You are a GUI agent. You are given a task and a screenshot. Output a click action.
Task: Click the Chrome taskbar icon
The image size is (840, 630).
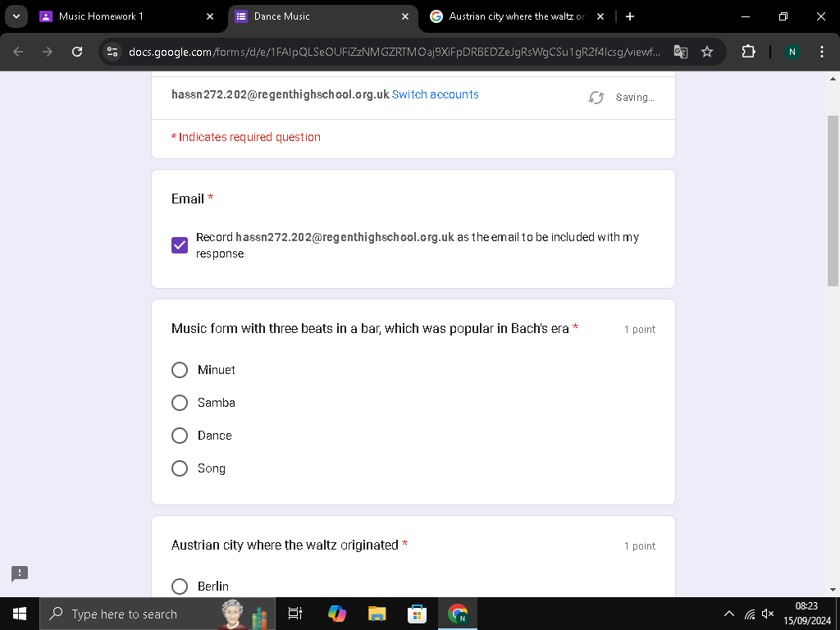[458, 614]
